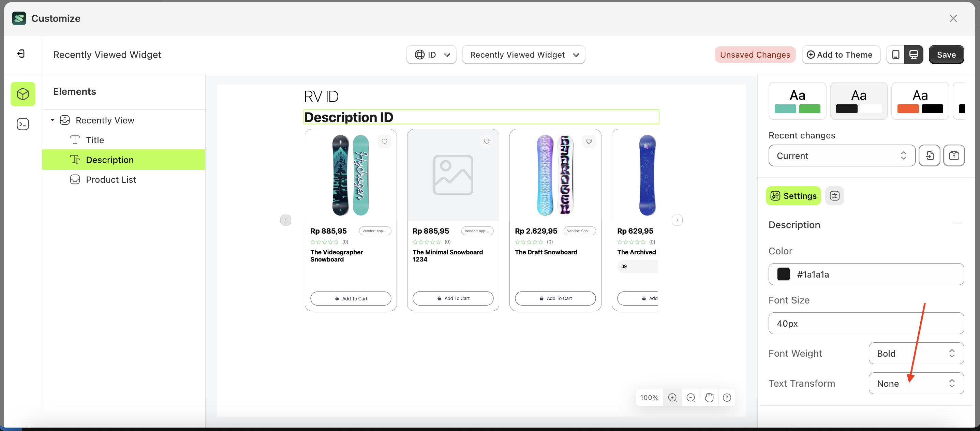Open the help question mark icon
Viewport: 980px width, 431px height.
tap(727, 397)
